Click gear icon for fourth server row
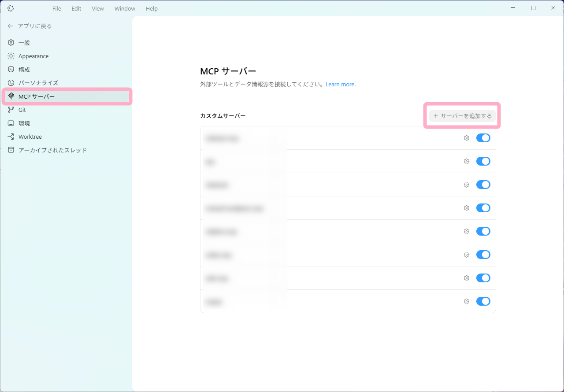 [x=466, y=208]
